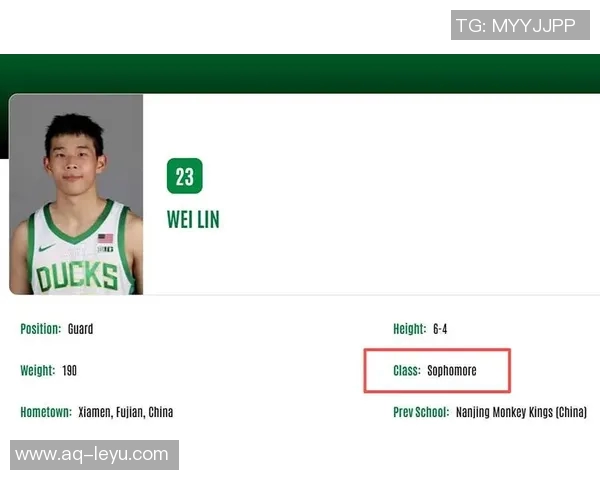The image size is (600, 480).
Task: Click the WEI LIN name heading
Action: click(x=193, y=220)
